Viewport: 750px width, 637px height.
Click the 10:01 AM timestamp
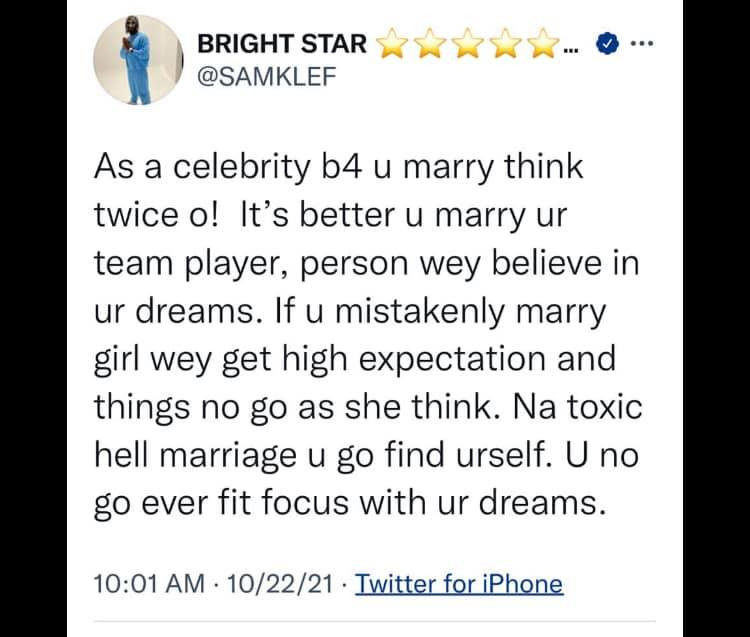coord(139,583)
